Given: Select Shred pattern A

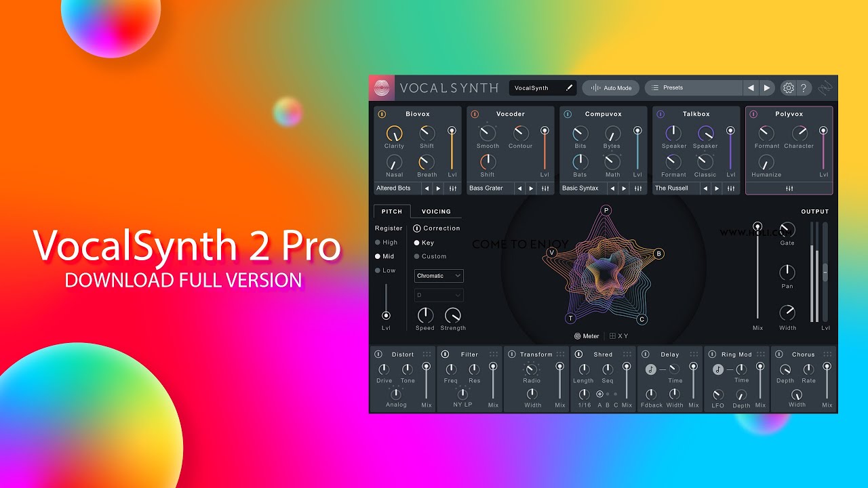Looking at the screenshot, I should (x=599, y=394).
